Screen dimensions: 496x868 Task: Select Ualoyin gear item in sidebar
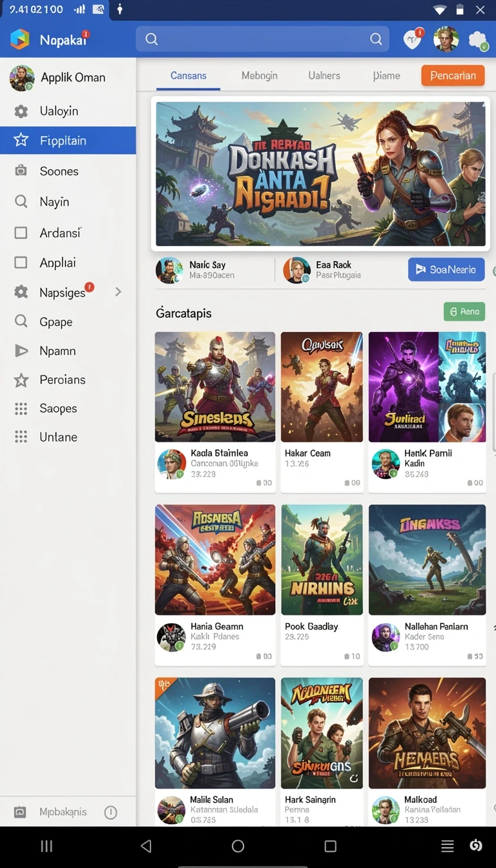pos(68,111)
